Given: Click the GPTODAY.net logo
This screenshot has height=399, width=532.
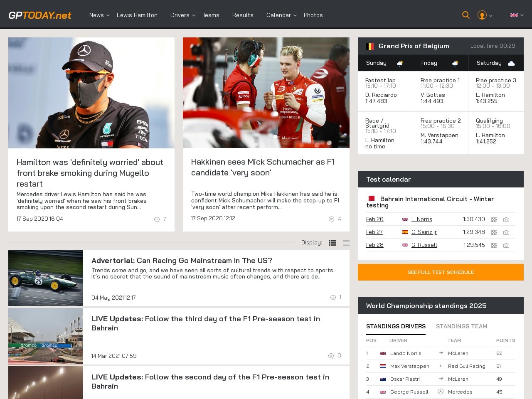Looking at the screenshot, I should [x=40, y=15].
